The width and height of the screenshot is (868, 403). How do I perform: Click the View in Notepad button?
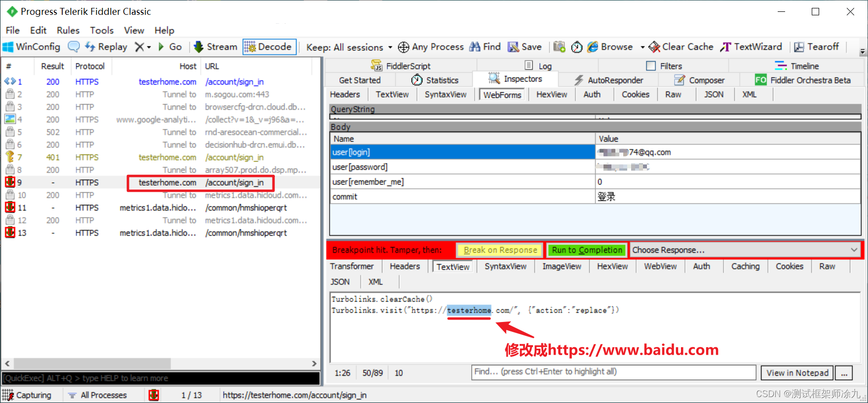click(797, 373)
